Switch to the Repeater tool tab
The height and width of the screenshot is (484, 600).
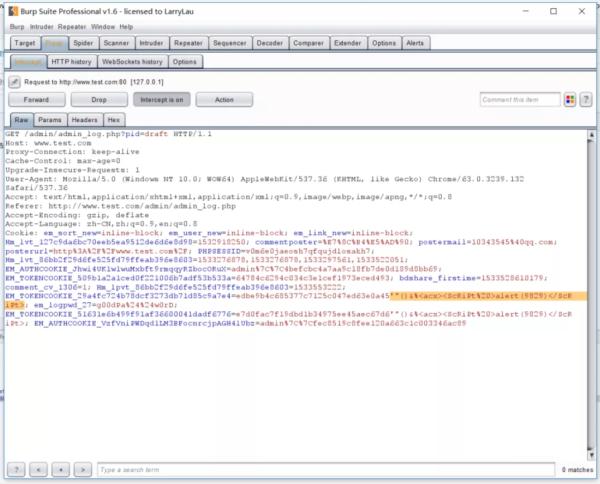(187, 44)
